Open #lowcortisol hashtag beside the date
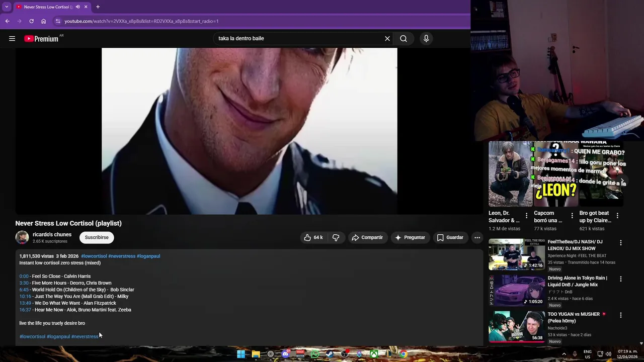This screenshot has width=644, height=362. pyautogui.click(x=94, y=256)
